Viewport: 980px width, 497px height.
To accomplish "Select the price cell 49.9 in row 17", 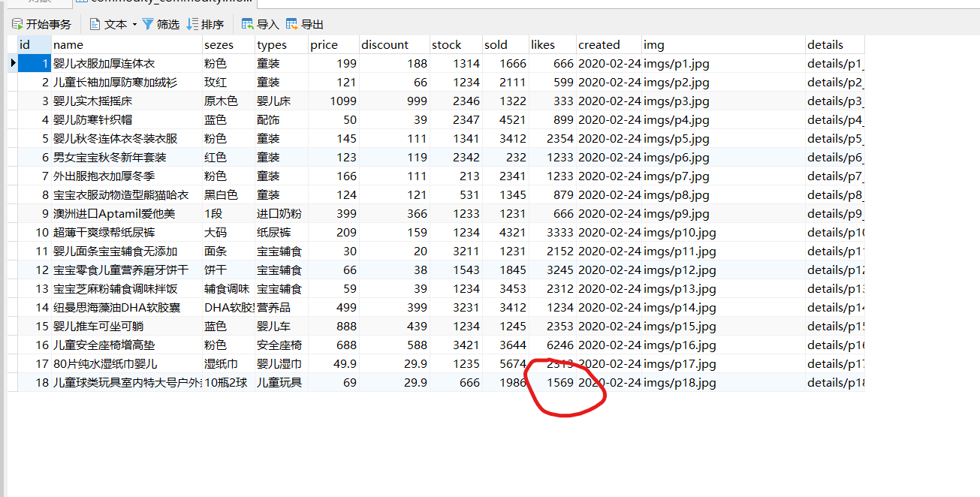I will click(333, 364).
